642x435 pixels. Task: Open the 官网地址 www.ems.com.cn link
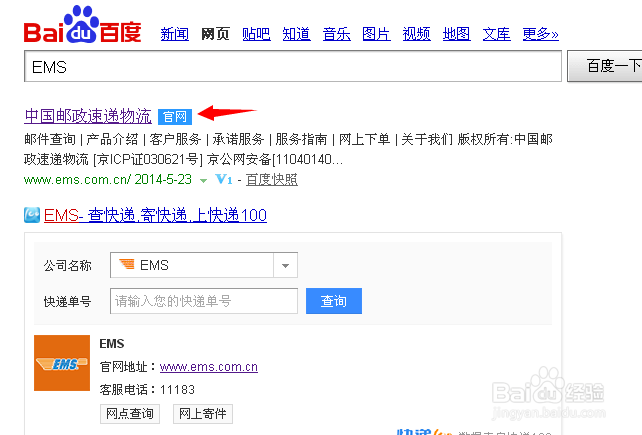tap(209, 367)
